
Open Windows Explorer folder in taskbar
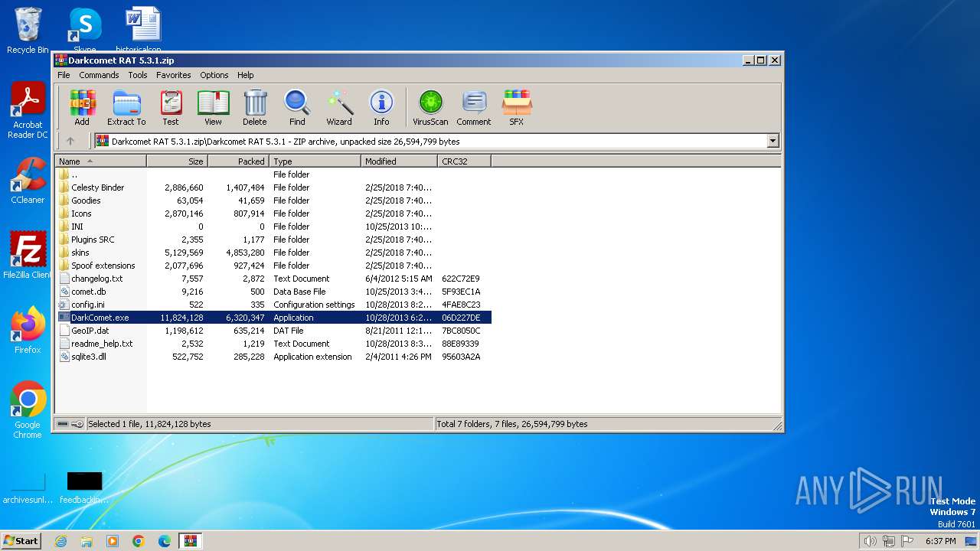click(x=87, y=541)
